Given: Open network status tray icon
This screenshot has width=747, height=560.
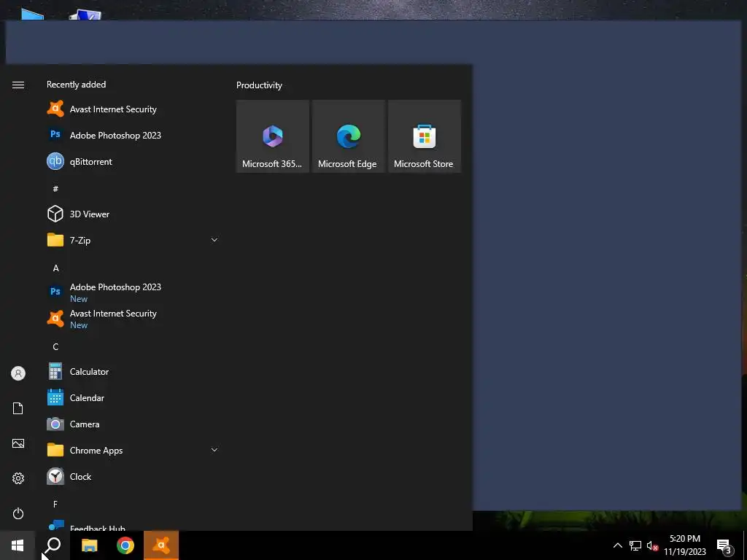Looking at the screenshot, I should 635,545.
